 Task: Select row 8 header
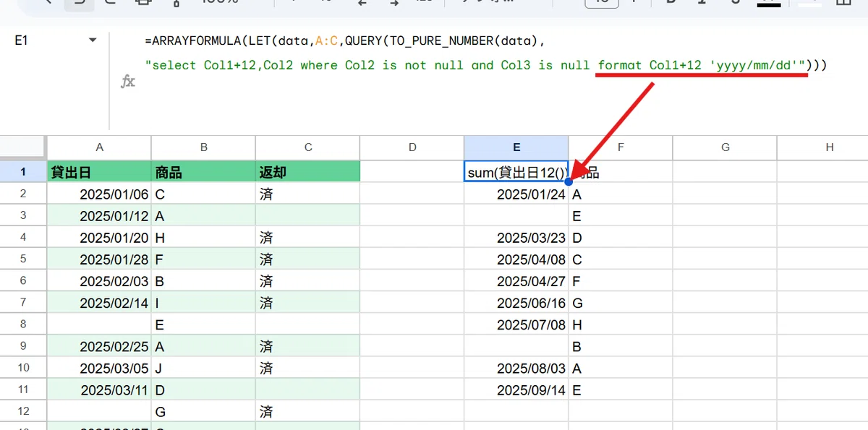click(23, 324)
